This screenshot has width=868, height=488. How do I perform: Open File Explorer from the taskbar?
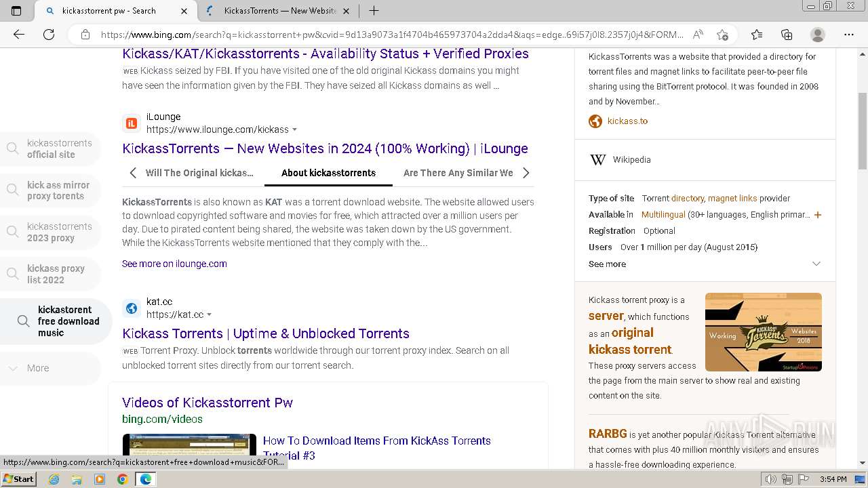coord(77,479)
